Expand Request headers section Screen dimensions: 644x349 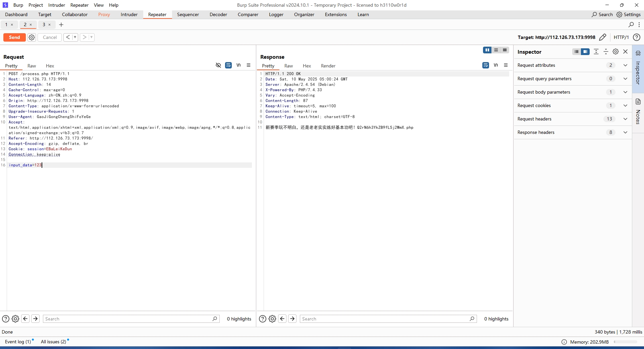[625, 119]
